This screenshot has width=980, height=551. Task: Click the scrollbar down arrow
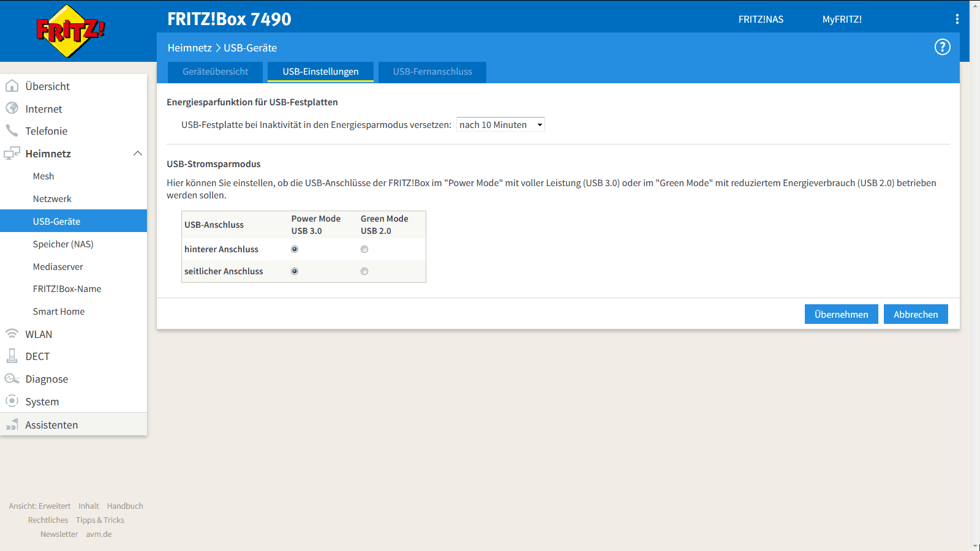pyautogui.click(x=975, y=546)
